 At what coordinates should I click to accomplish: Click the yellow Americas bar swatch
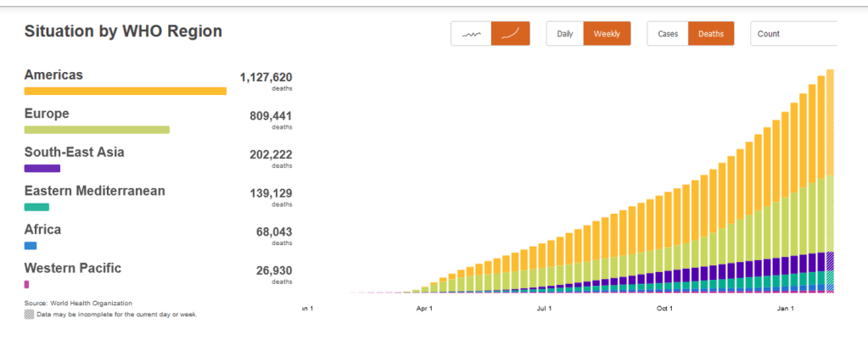click(x=125, y=91)
